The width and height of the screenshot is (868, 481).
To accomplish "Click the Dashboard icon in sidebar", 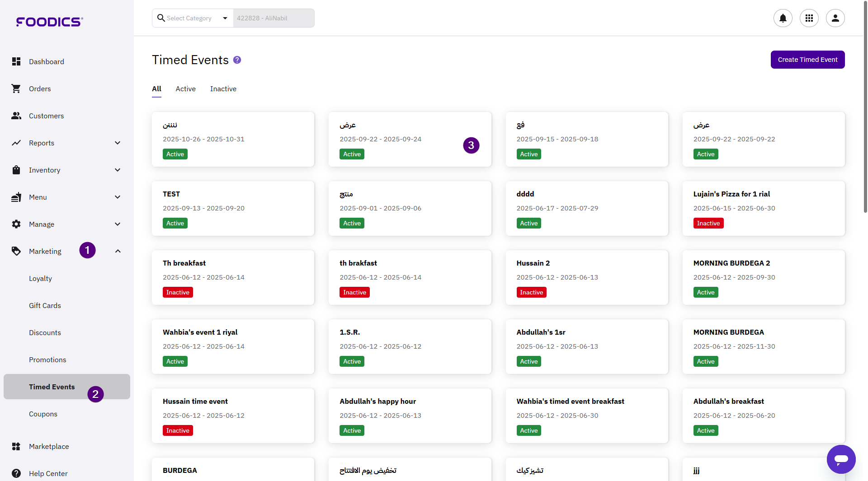I will coord(16,61).
